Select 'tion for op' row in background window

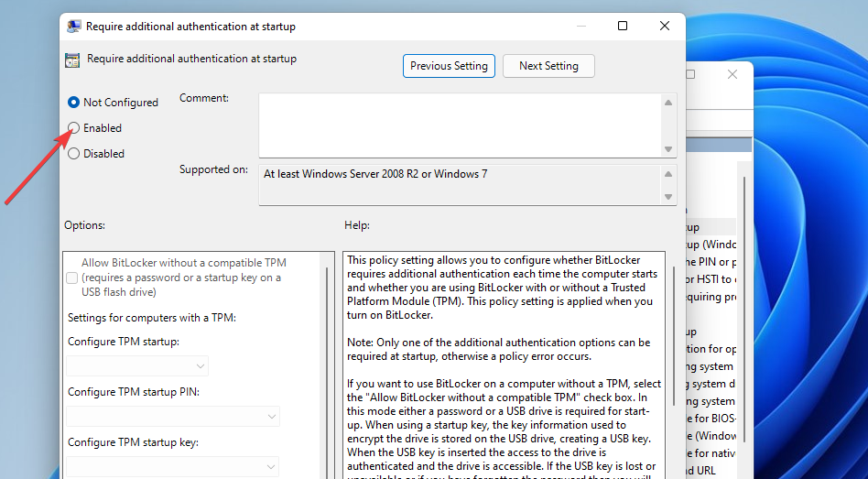point(711,349)
